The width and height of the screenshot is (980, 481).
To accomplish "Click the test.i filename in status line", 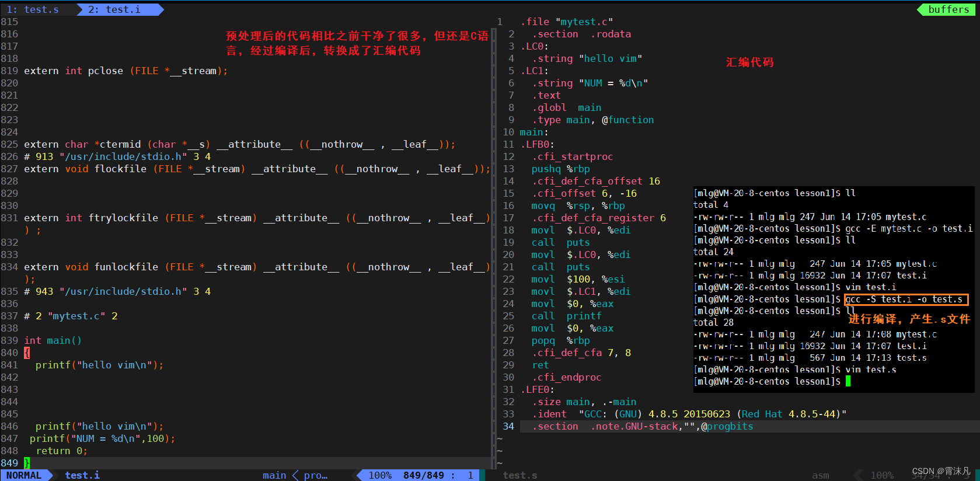I will (x=82, y=475).
